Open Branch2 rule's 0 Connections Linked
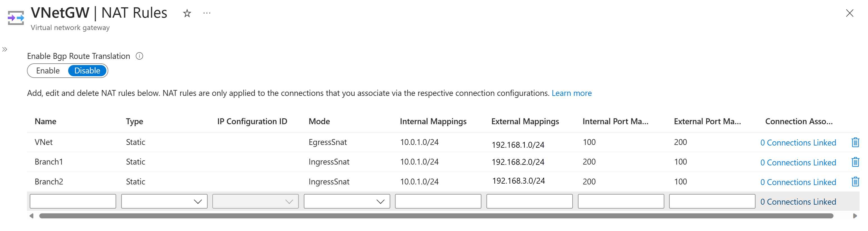This screenshot has height=231, width=868. point(798,182)
